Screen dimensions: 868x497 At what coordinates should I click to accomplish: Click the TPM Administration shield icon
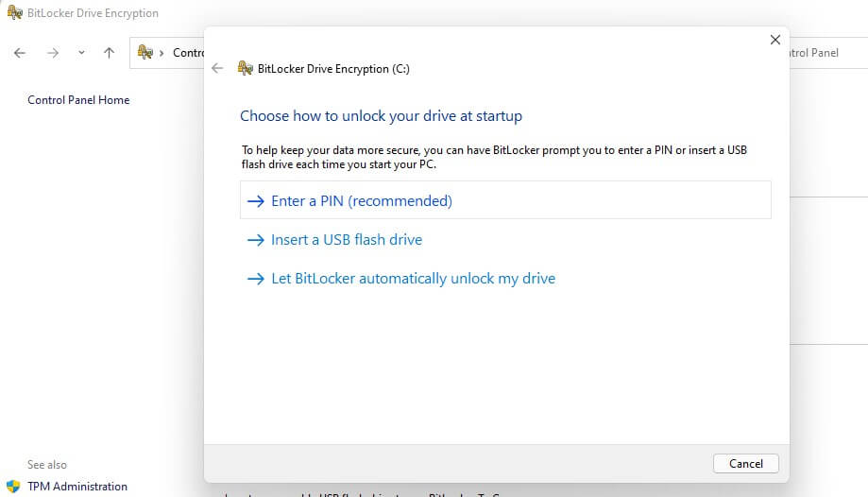click(x=13, y=487)
